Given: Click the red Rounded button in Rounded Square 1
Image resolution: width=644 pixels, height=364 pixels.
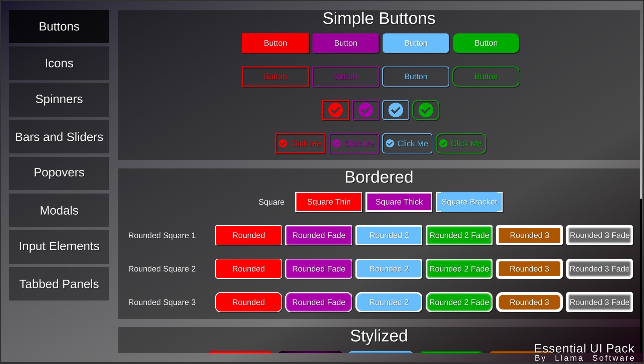Looking at the screenshot, I should pos(248,235).
